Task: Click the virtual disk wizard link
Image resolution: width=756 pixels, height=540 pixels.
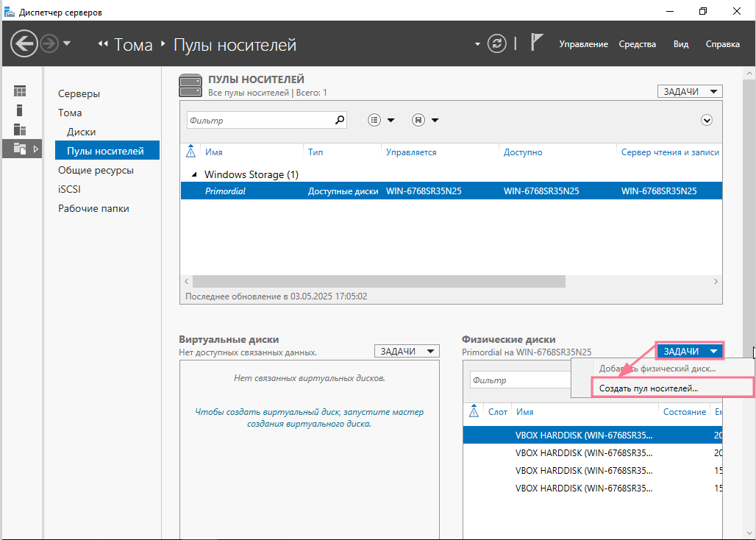Action: [x=309, y=418]
